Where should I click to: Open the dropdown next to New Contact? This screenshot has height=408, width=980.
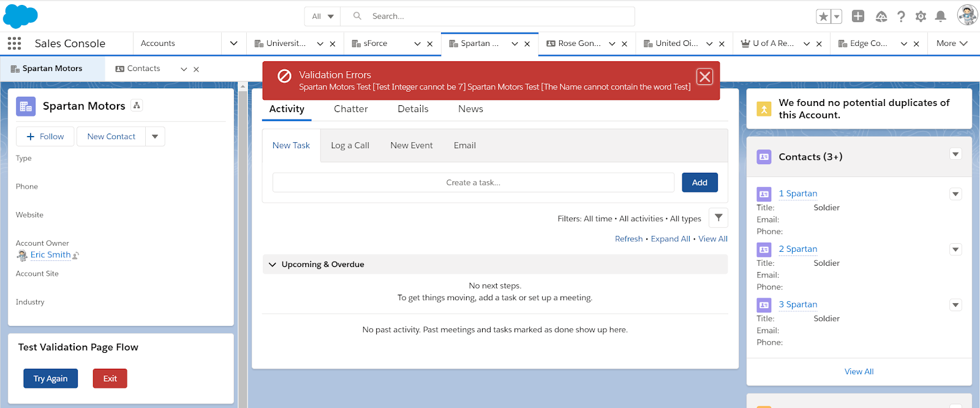[155, 137]
